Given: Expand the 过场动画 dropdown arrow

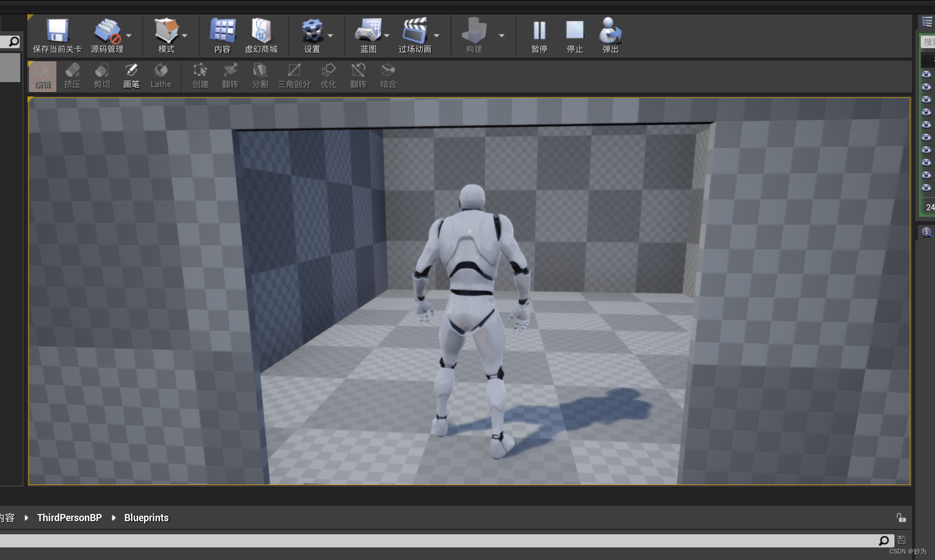Looking at the screenshot, I should [437, 36].
